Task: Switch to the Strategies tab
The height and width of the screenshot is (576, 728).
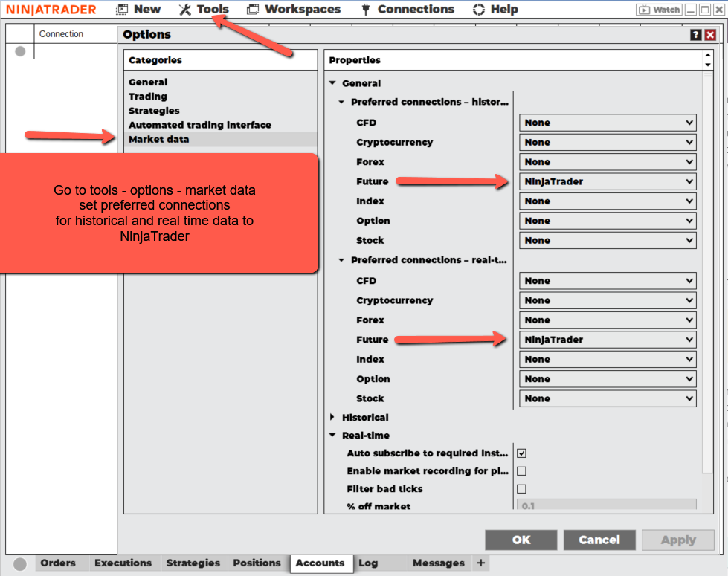Action: click(193, 563)
